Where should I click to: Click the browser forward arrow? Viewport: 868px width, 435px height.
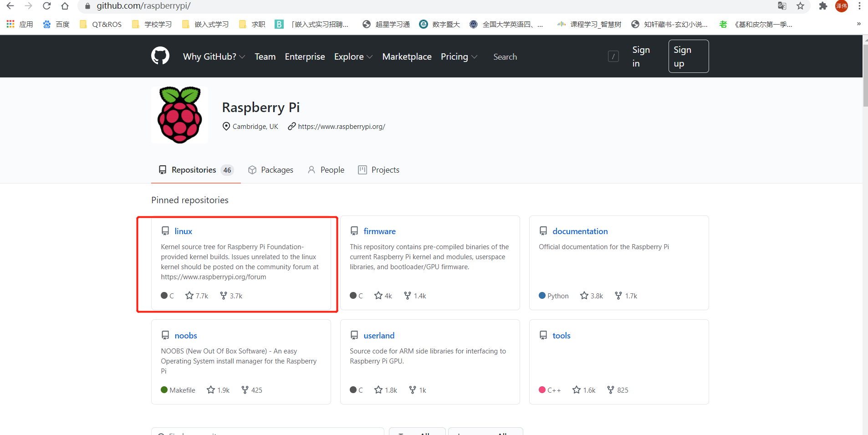coord(28,6)
